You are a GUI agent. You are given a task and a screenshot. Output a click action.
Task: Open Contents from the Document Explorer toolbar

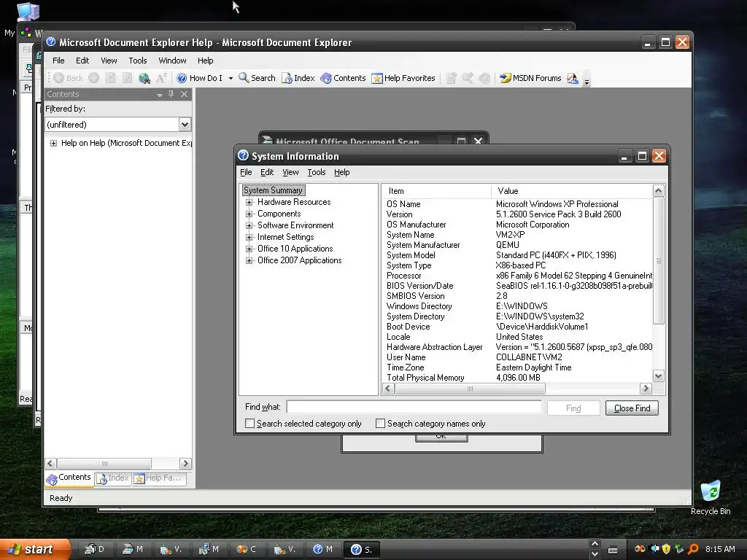click(343, 78)
